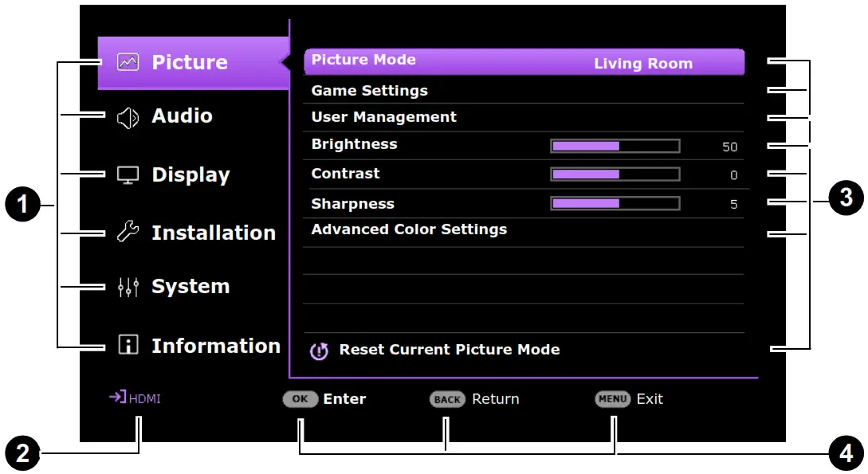
Task: Open the Information menu icon
Action: click(x=129, y=346)
